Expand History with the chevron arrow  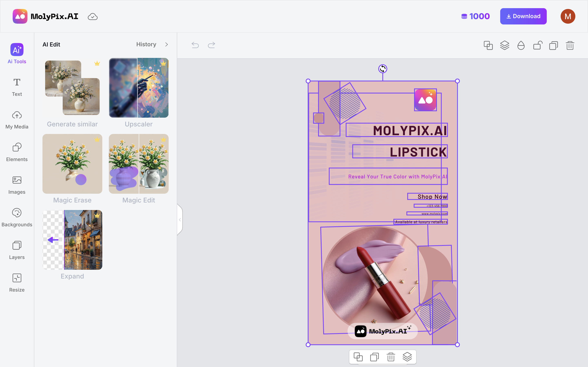point(166,44)
